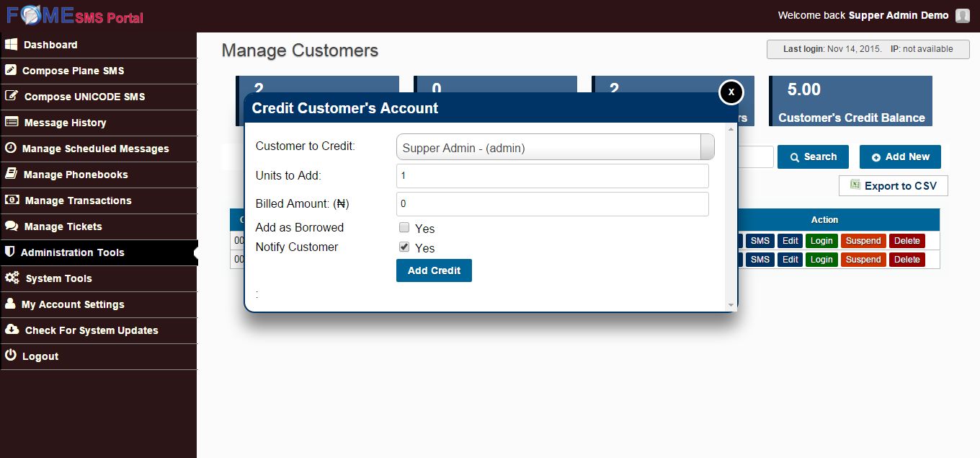Enable the Add as Borrowed checkbox
This screenshot has height=458, width=980.
pyautogui.click(x=404, y=228)
